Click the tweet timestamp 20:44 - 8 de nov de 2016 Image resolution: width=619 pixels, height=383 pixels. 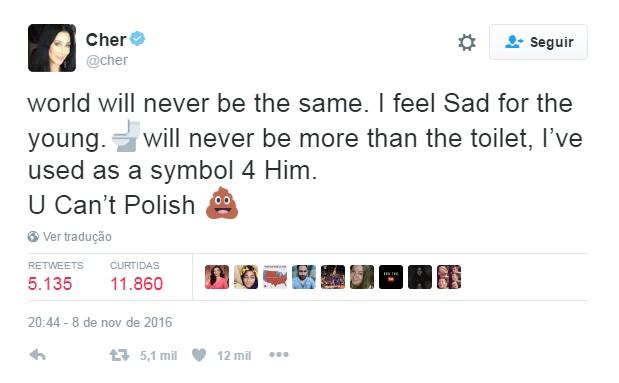(100, 322)
